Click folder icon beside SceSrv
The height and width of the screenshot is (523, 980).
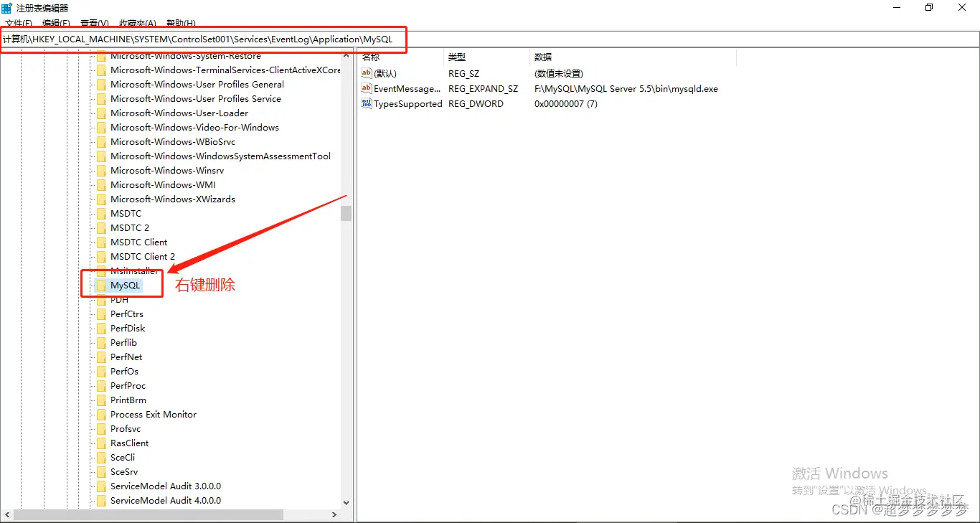point(101,472)
